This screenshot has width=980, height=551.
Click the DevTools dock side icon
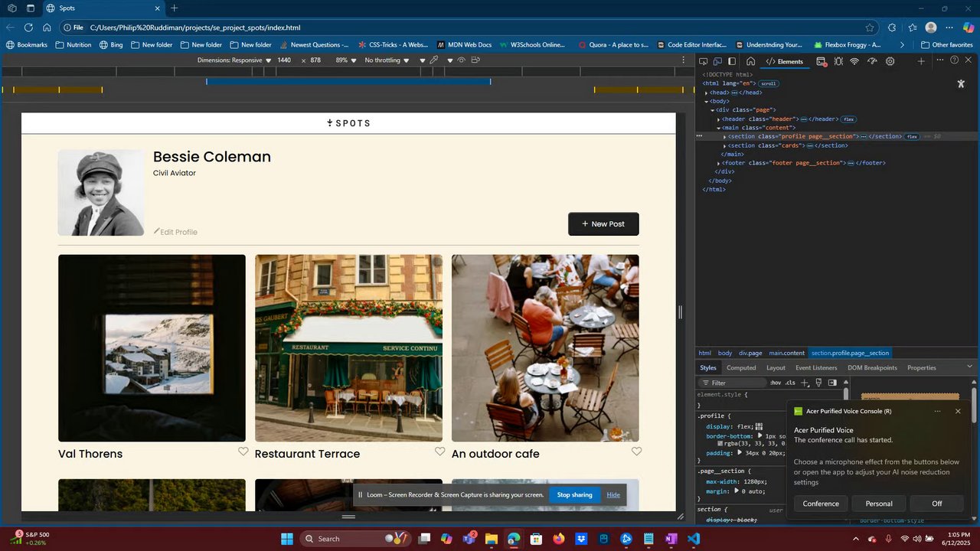[x=732, y=61]
